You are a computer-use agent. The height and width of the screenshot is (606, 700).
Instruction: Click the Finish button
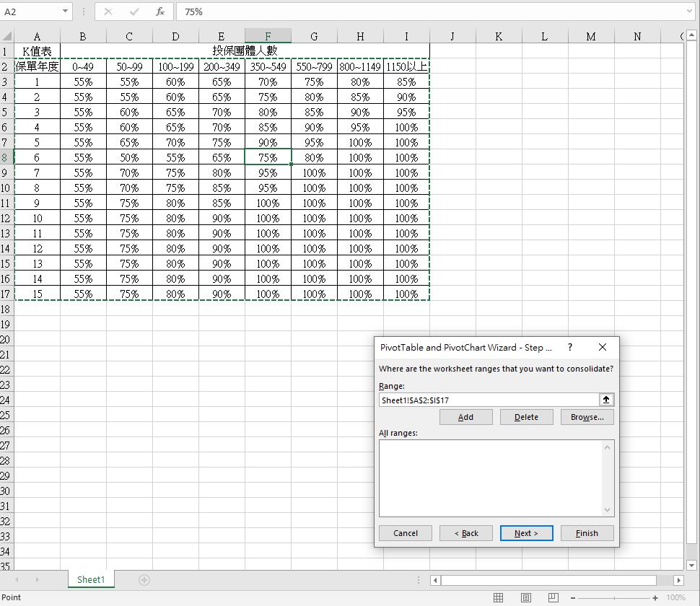587,533
